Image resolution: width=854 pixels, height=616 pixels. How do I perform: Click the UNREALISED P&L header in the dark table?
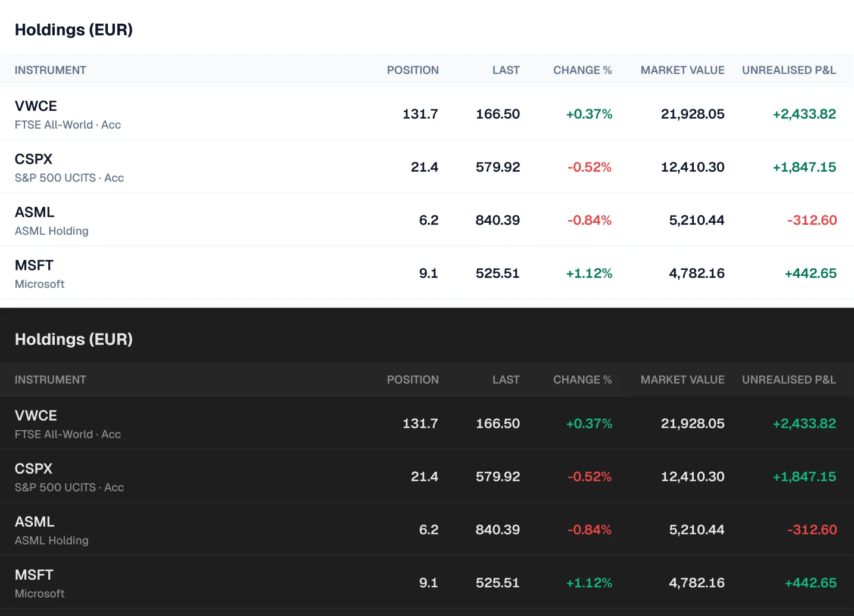point(789,380)
